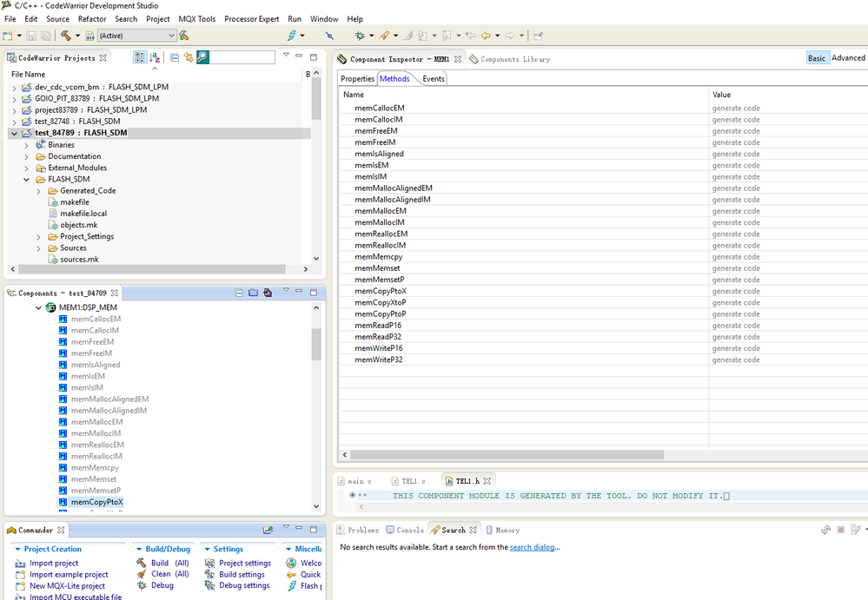Click the Component Inspector horizontal scrollbar

pos(507,455)
